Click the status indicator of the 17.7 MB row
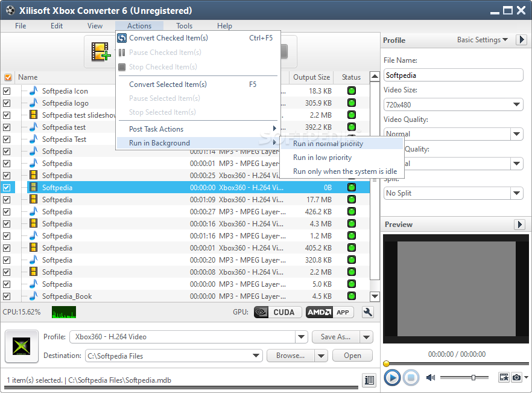532x393 pixels. 352,199
